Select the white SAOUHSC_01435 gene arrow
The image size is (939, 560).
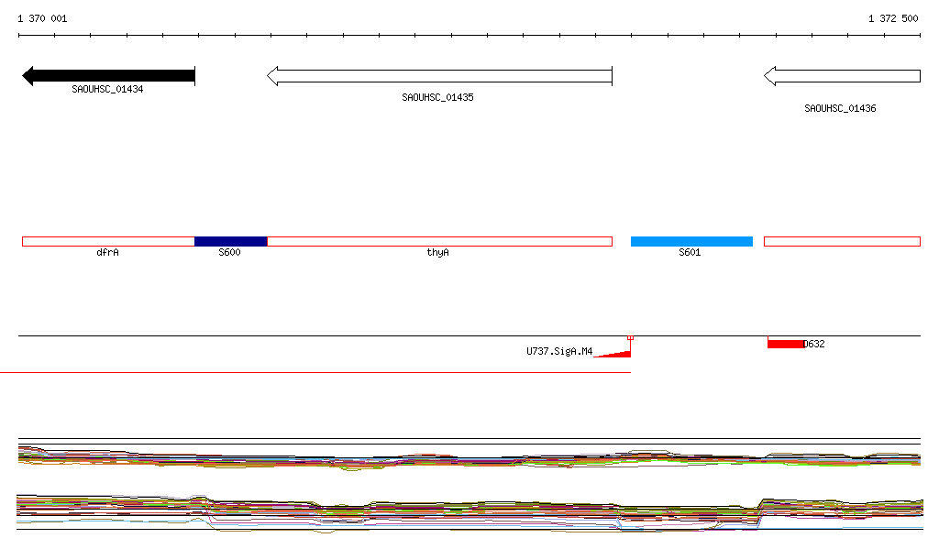439,76
